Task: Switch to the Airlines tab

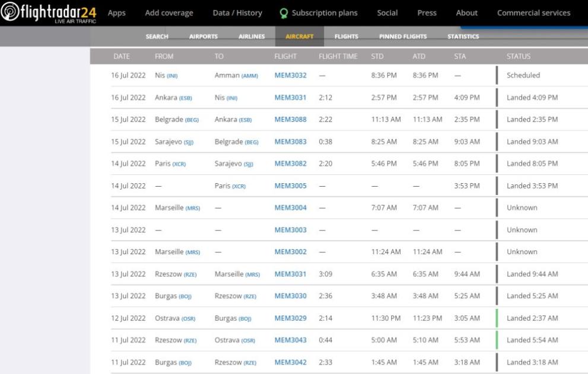Action: (252, 37)
